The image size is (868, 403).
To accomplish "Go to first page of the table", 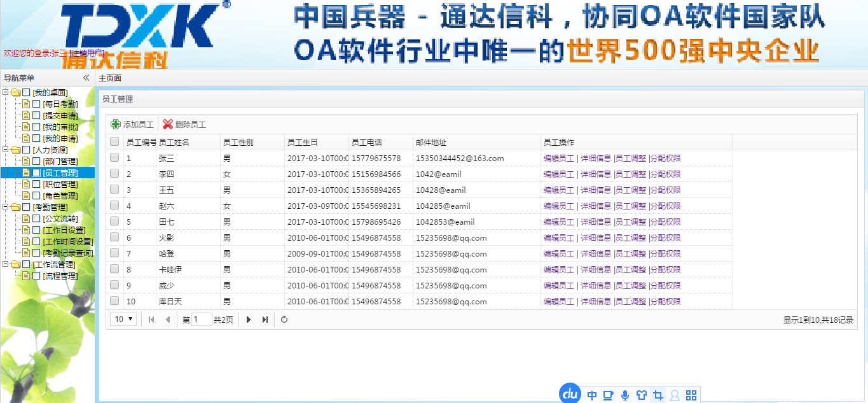I will 151,320.
